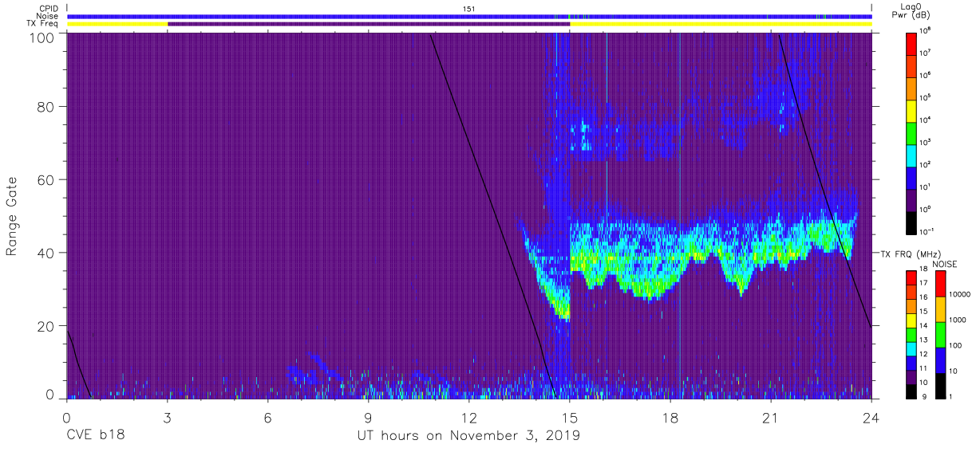Click the 1000 label on NOISE scale

(x=959, y=320)
